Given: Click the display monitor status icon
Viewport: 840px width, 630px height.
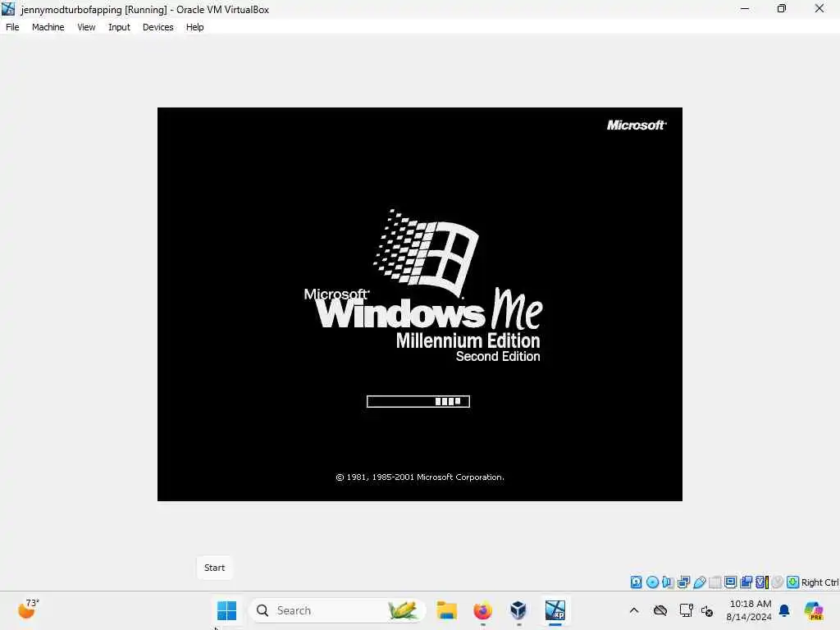Looking at the screenshot, I should (x=730, y=582).
